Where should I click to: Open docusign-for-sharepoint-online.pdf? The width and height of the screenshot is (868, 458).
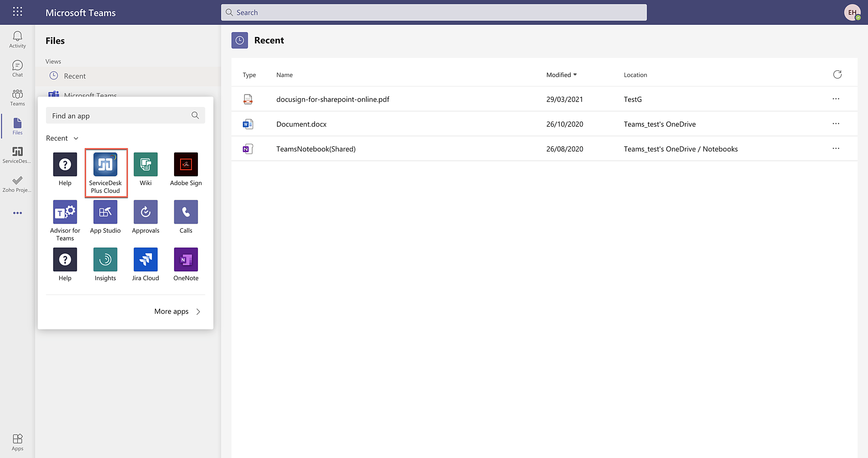coord(333,99)
